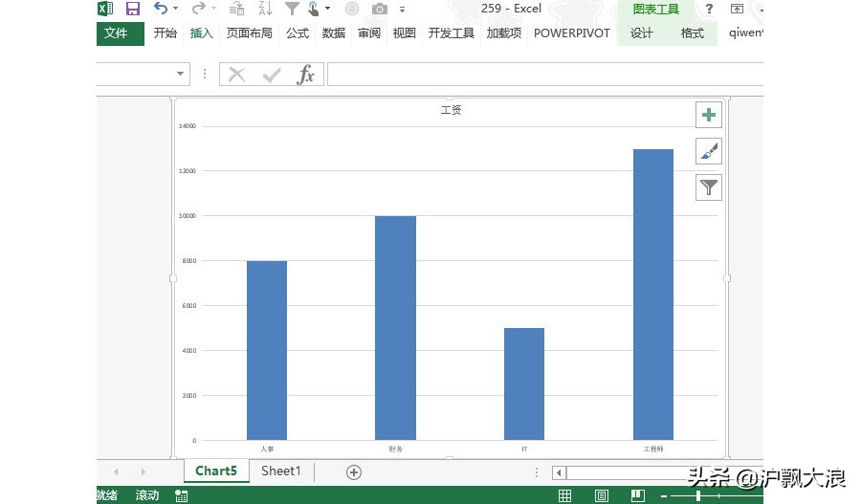Click the filter funnel in quick access toolbar
This screenshot has height=504, width=861.
292,9
